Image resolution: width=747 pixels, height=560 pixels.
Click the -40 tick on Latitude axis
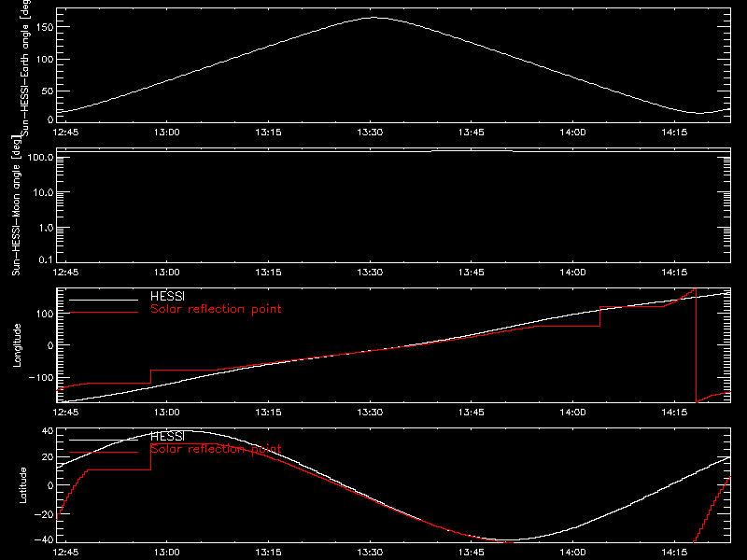[44, 539]
